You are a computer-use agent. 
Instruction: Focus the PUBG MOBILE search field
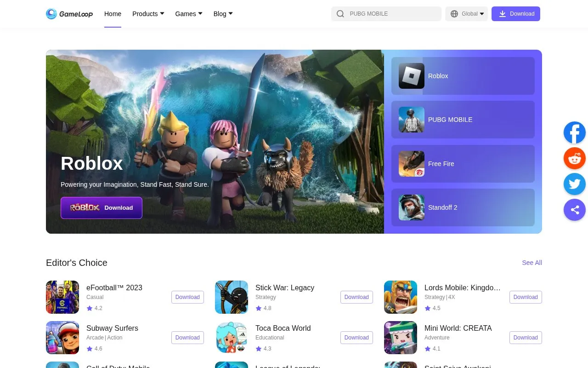(386, 14)
